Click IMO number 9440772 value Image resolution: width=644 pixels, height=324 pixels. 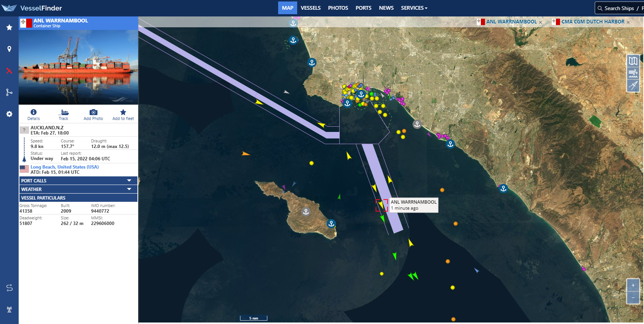tap(100, 211)
